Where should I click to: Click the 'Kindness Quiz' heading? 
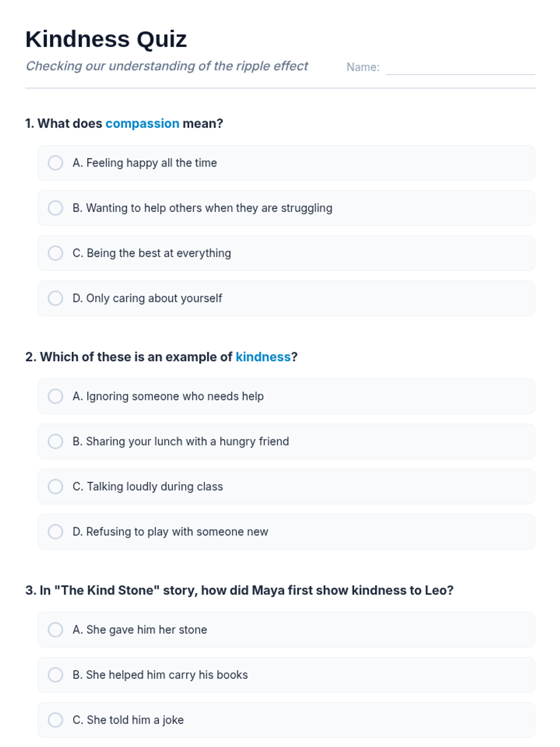tap(106, 39)
